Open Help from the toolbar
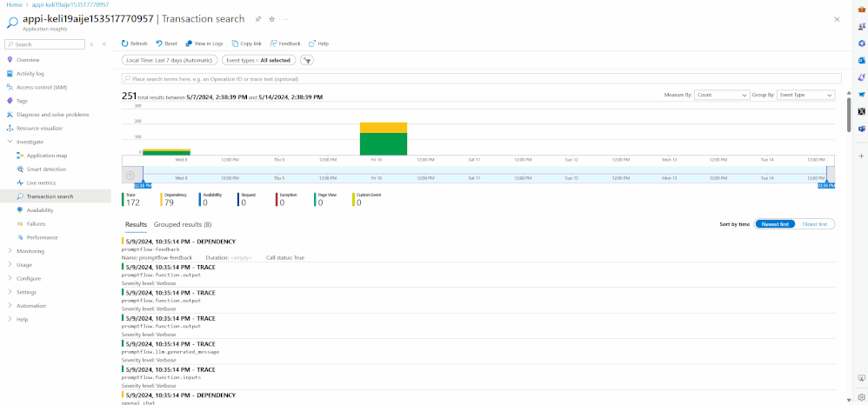 319,43
